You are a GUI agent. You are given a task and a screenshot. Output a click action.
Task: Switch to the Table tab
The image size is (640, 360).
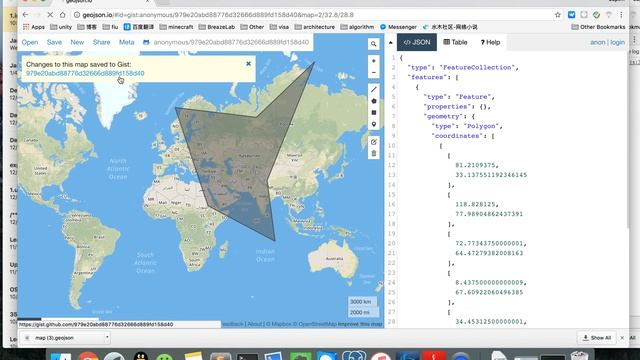455,42
